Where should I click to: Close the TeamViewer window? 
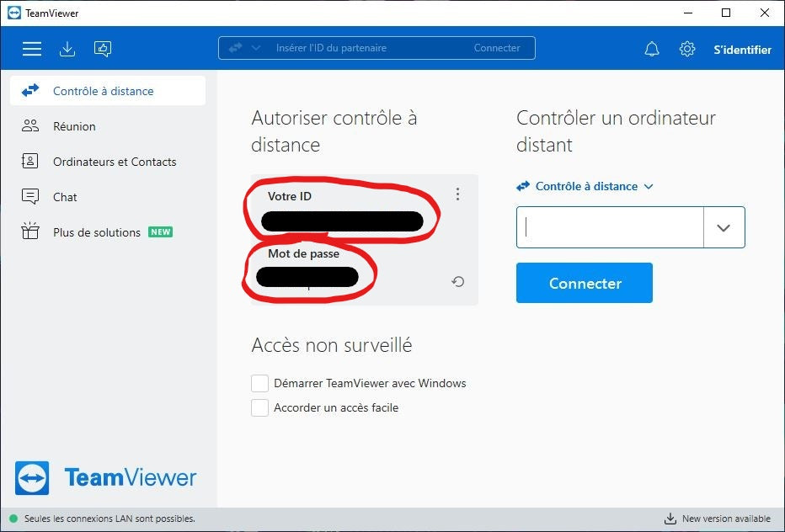click(765, 13)
